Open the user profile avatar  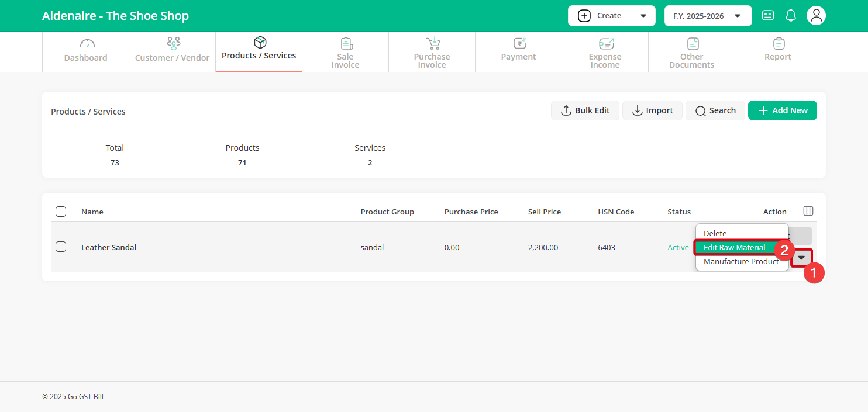(816, 16)
